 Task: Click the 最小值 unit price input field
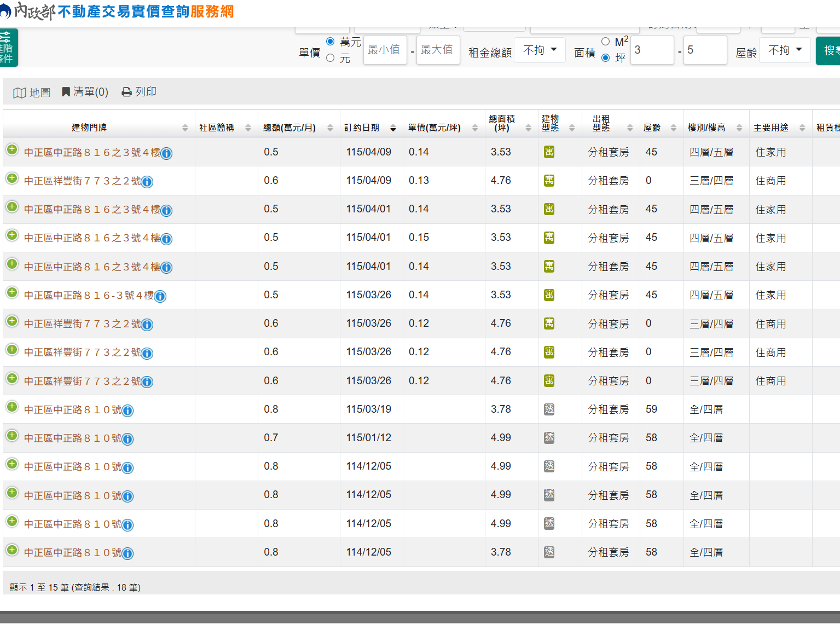pos(385,50)
